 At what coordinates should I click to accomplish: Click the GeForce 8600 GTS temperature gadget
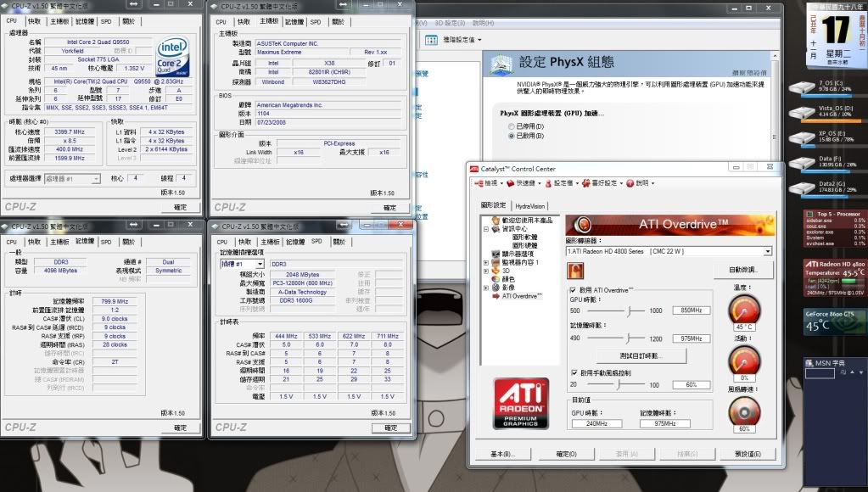pyautogui.click(x=835, y=322)
